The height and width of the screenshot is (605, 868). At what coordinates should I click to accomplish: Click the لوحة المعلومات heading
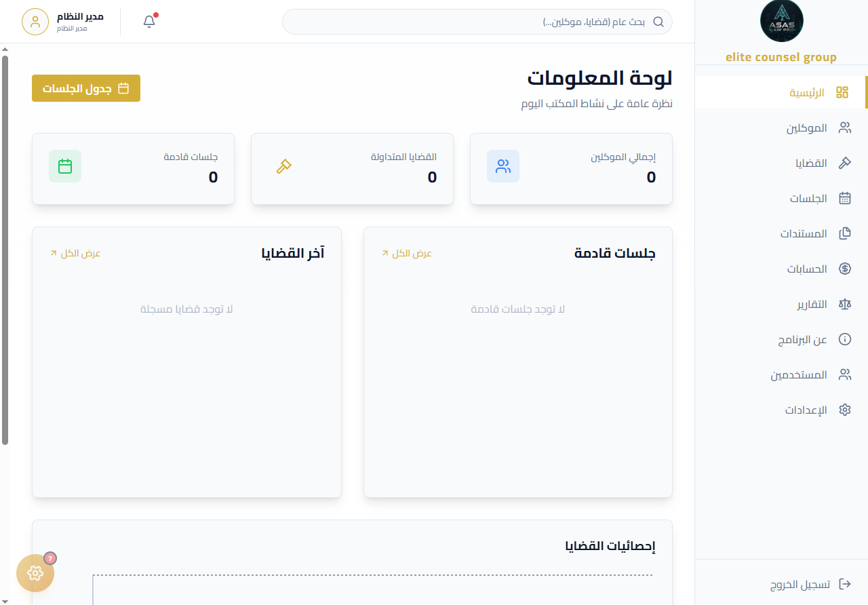click(x=600, y=78)
